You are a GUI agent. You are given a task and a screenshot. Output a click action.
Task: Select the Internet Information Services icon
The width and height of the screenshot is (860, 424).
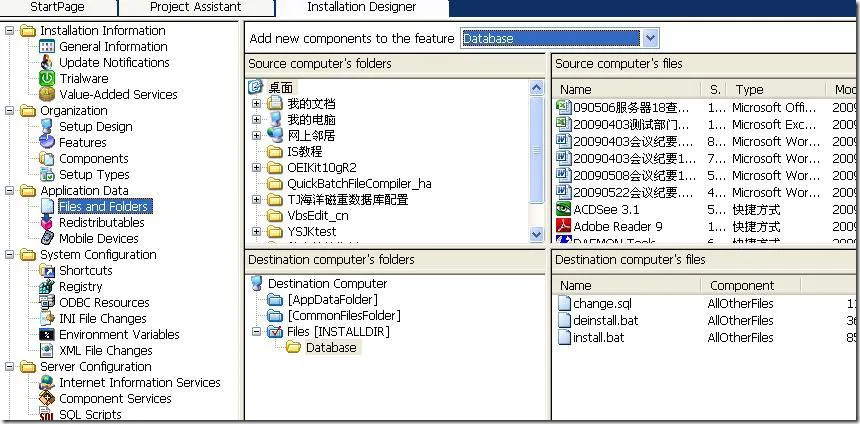(47, 382)
